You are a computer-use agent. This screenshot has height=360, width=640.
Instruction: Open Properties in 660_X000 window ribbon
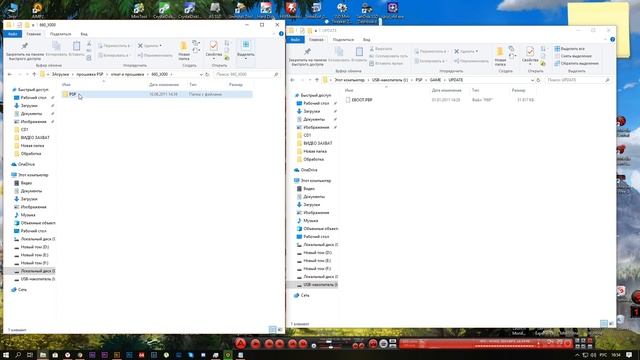pos(213,51)
